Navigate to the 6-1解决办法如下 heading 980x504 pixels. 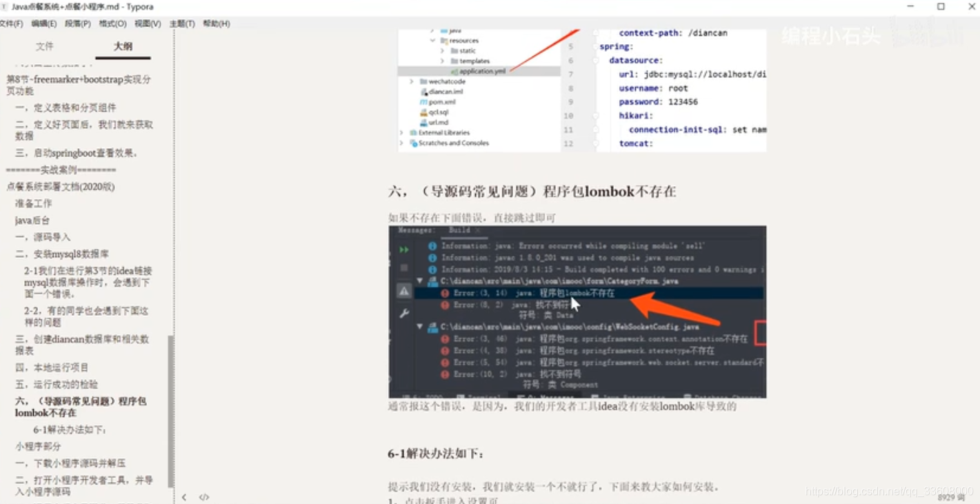[70, 430]
